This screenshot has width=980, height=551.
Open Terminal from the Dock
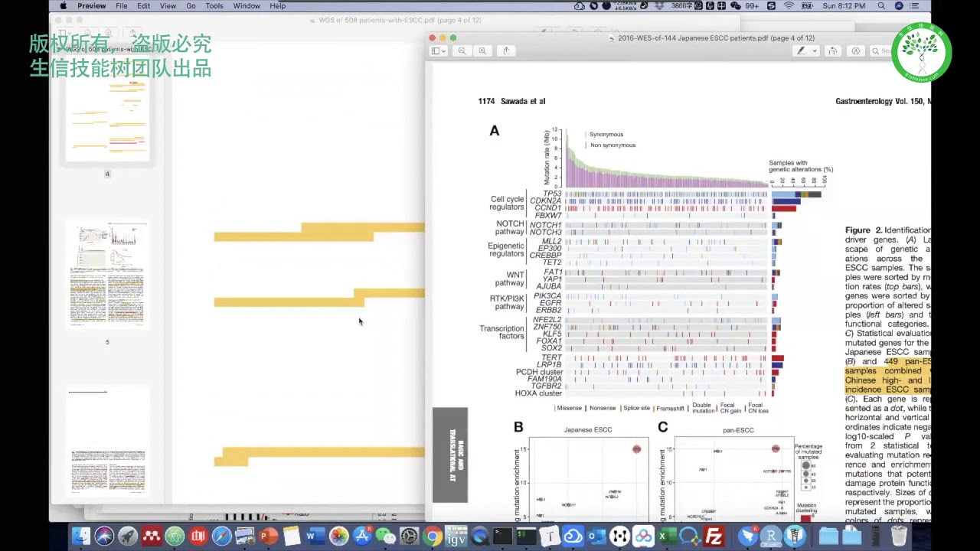pyautogui.click(x=503, y=536)
